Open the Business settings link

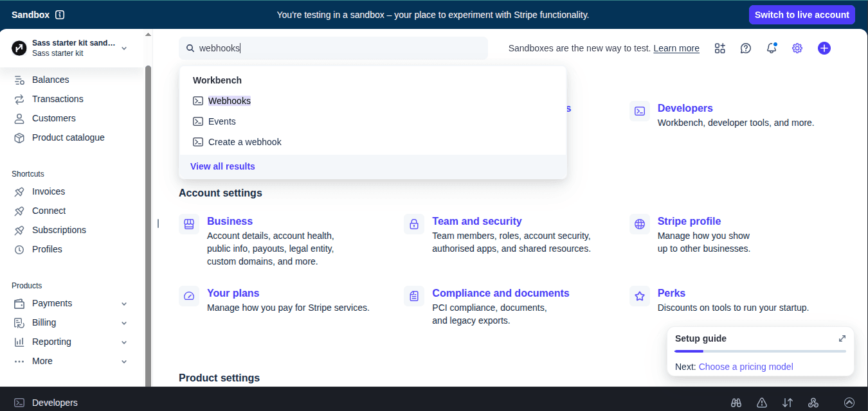230,222
